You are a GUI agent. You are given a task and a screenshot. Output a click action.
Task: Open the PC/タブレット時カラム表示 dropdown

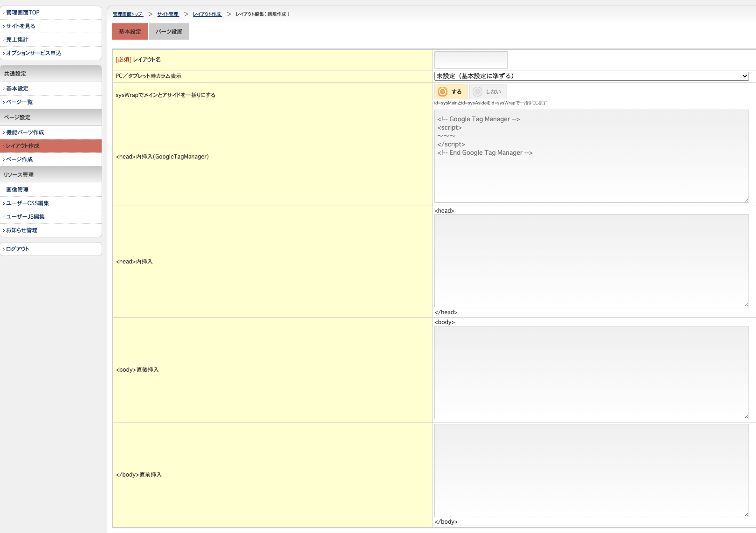tap(591, 76)
